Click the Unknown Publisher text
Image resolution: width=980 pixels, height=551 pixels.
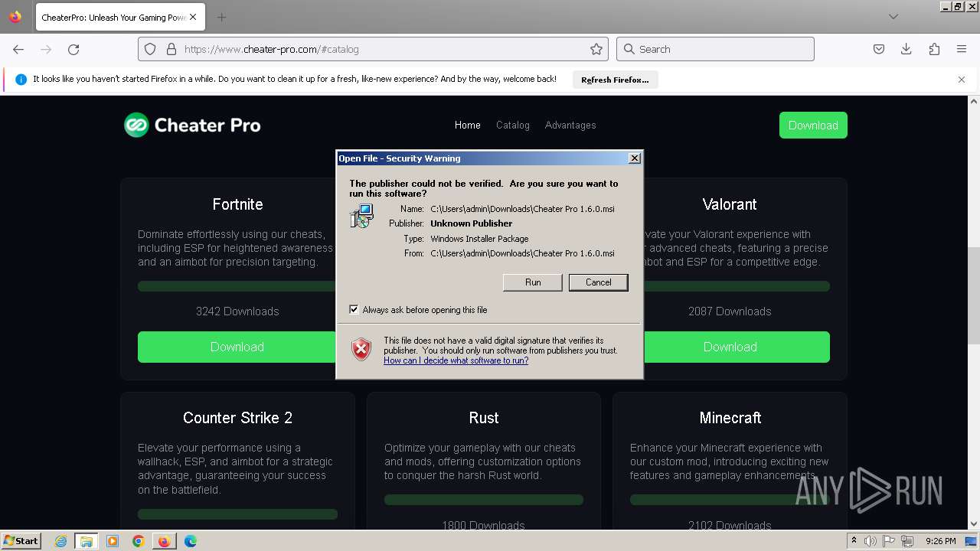tap(472, 223)
